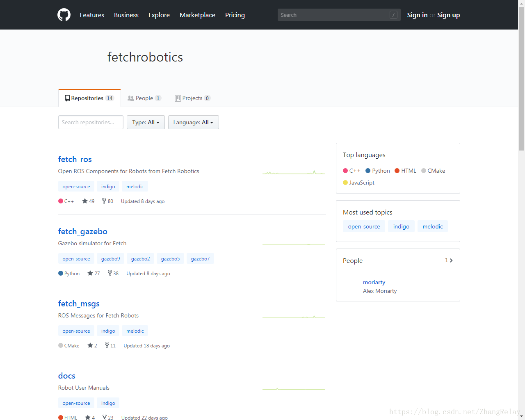This screenshot has height=420, width=525.
Task: Select melodic in Most used topics
Action: pos(433,226)
